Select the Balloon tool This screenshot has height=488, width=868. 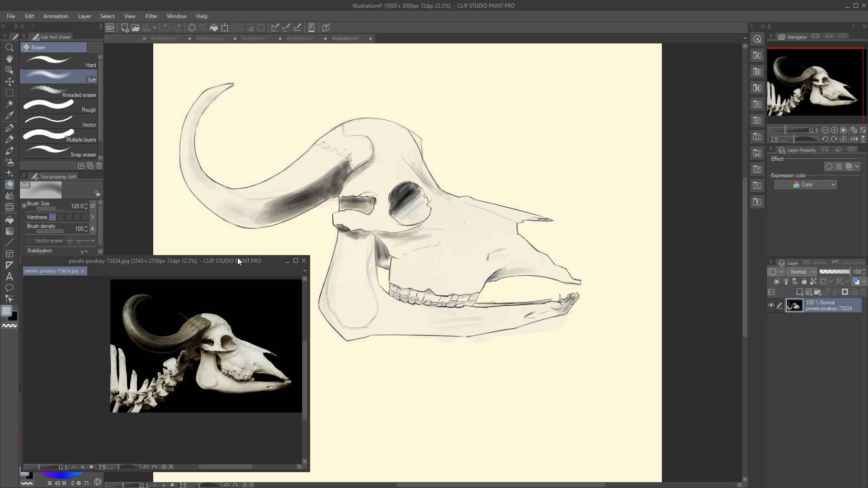9,288
